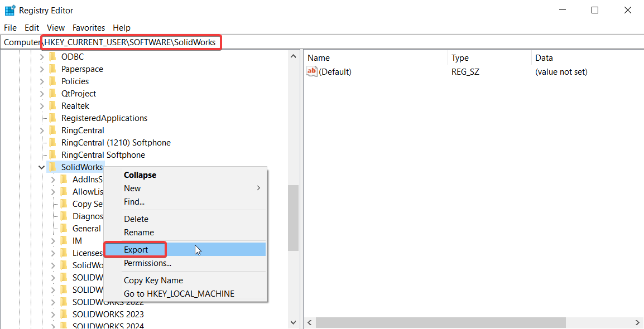Maximize the Registry Editor window
This screenshot has height=329, width=644.
[595, 10]
